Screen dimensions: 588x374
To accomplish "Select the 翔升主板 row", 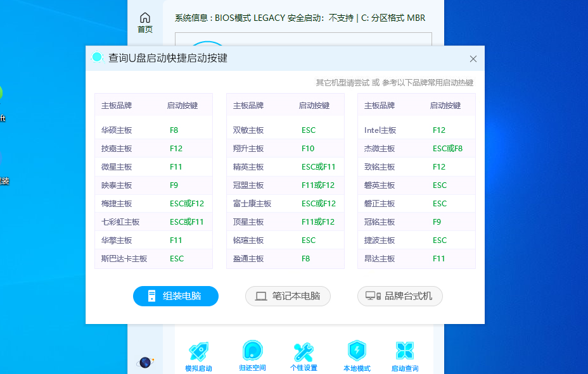I will coord(285,148).
